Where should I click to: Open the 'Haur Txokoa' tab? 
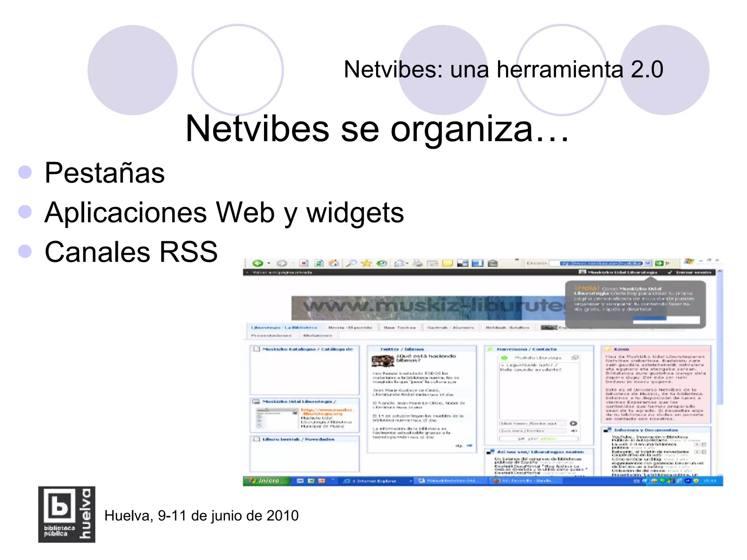(399, 327)
